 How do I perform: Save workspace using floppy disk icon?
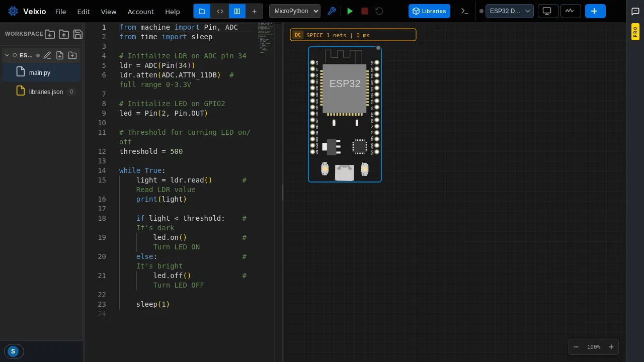tap(78, 34)
